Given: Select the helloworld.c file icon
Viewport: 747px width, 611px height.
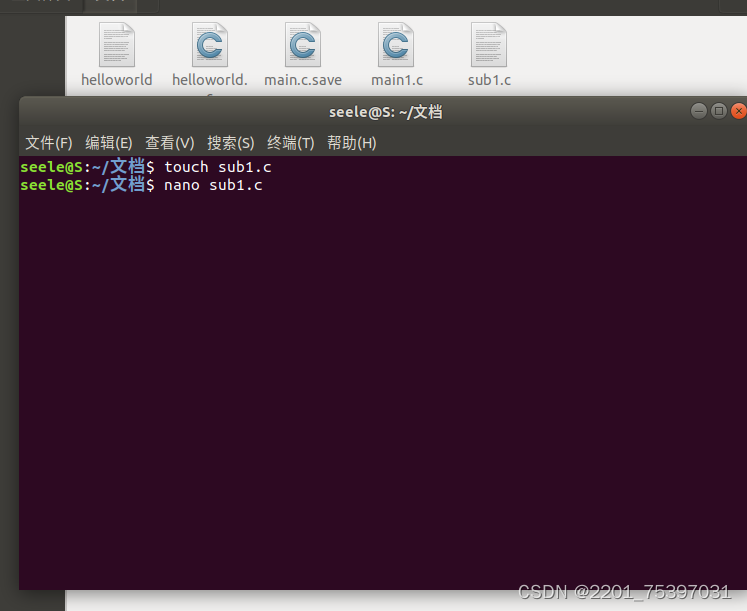Looking at the screenshot, I should [x=210, y=45].
